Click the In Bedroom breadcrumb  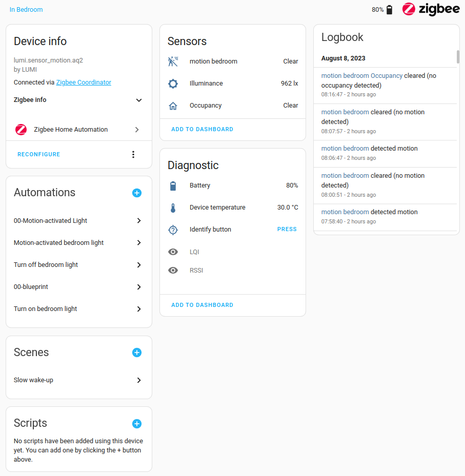tap(26, 9)
